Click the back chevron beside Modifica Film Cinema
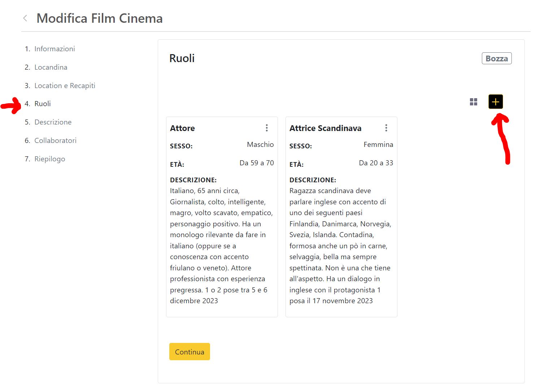The image size is (549, 392). point(25,18)
